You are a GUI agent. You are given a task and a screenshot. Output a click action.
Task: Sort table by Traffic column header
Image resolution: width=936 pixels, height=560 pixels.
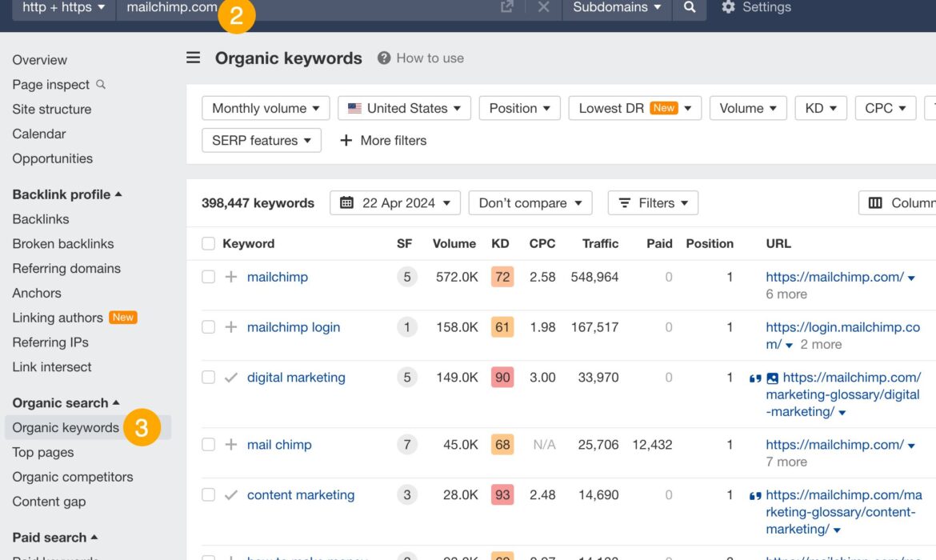click(x=601, y=243)
